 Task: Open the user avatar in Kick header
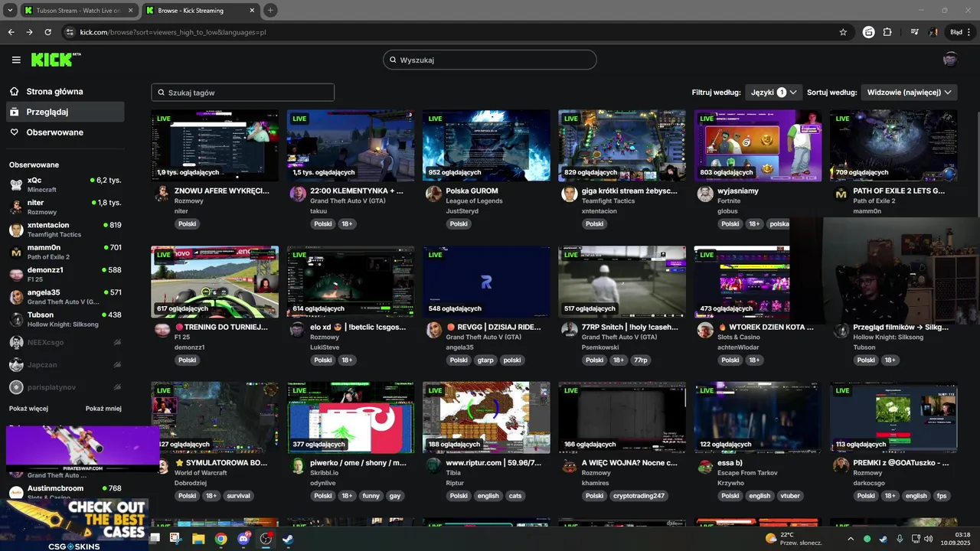point(950,60)
